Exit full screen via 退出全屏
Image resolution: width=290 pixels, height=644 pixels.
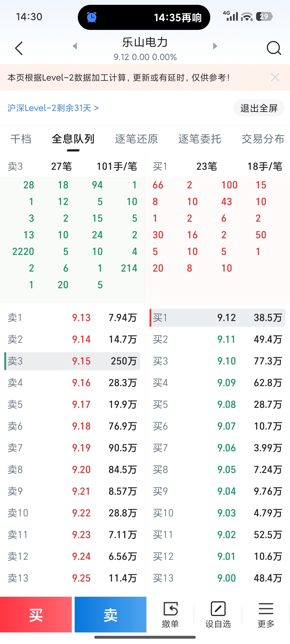pos(259,108)
